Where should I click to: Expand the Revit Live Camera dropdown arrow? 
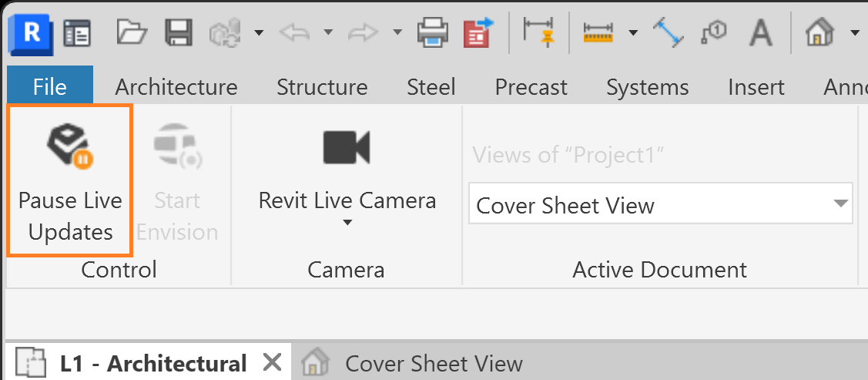[347, 223]
